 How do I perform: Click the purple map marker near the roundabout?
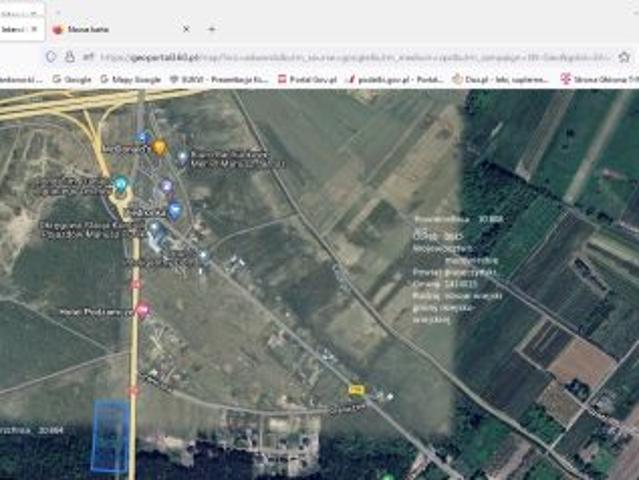166,186
